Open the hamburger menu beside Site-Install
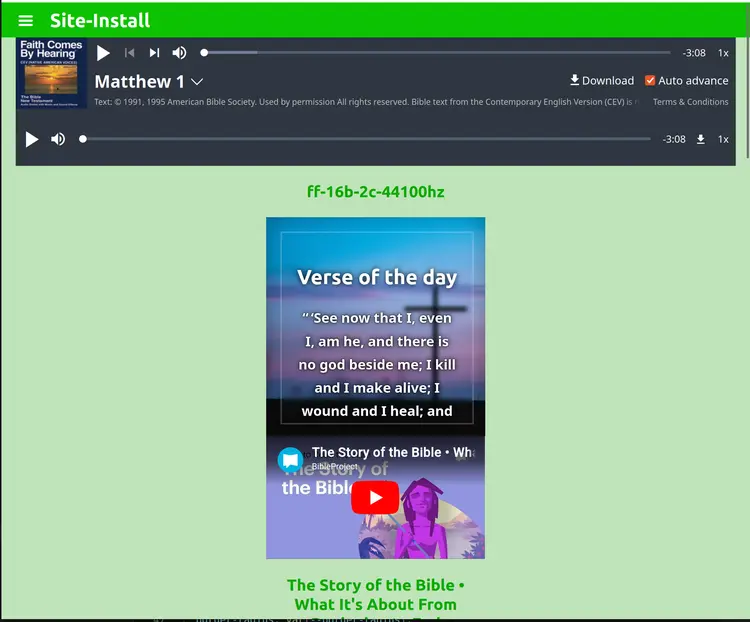 (25, 21)
